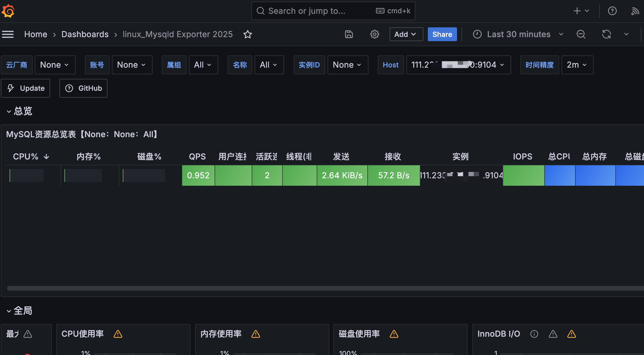
Task: Open the Host variable dropdown
Action: pos(458,65)
